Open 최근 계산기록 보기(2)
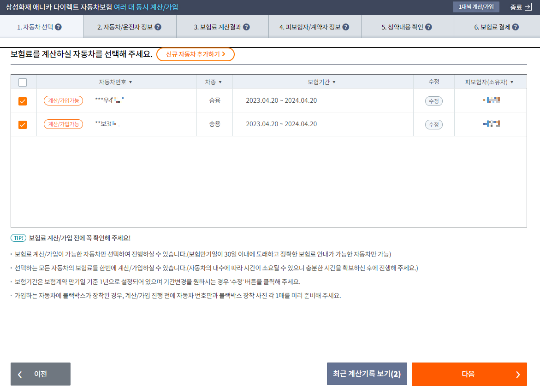 pos(367,374)
